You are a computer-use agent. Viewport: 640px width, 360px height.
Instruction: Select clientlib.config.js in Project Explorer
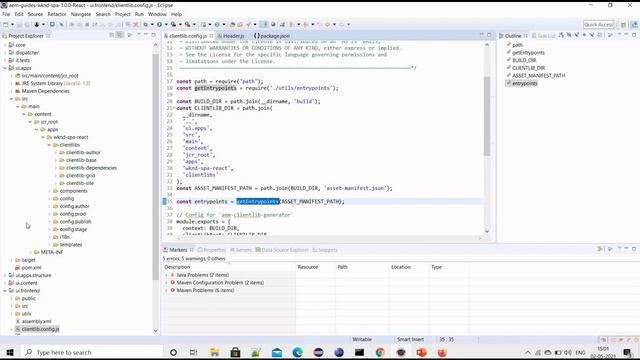click(x=40, y=329)
